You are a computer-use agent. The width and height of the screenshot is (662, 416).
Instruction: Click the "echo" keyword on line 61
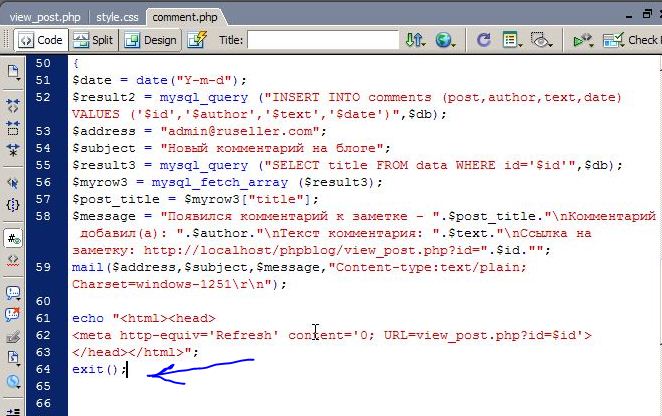click(x=87, y=318)
